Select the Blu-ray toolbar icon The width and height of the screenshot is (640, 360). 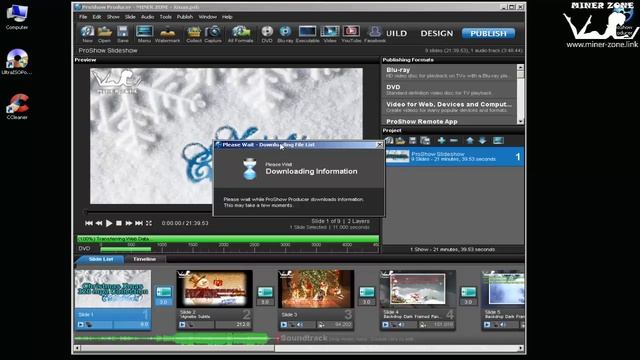pyautogui.click(x=285, y=33)
